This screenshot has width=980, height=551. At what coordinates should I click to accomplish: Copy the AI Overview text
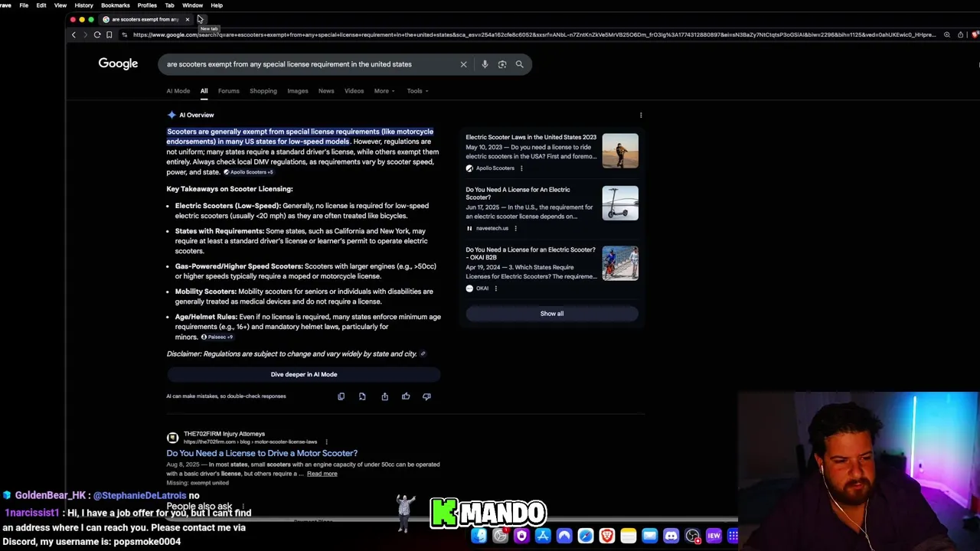[x=341, y=396]
